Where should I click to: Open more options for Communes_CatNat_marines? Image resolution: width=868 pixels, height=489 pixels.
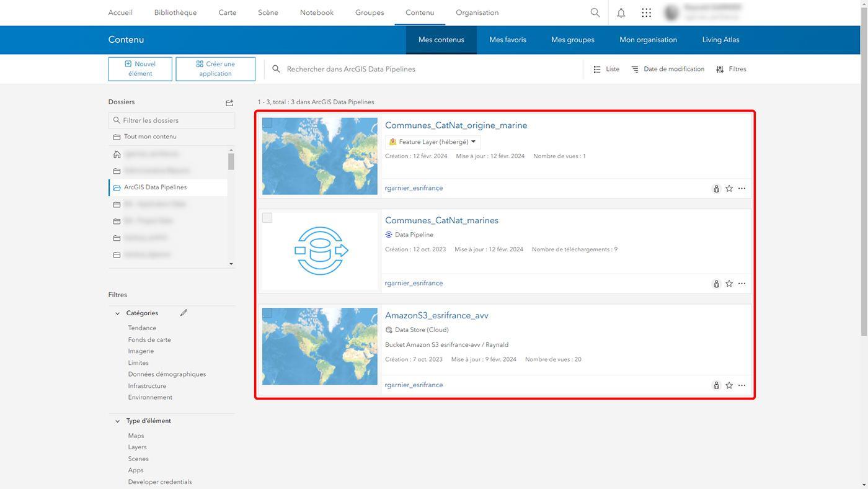742,284
